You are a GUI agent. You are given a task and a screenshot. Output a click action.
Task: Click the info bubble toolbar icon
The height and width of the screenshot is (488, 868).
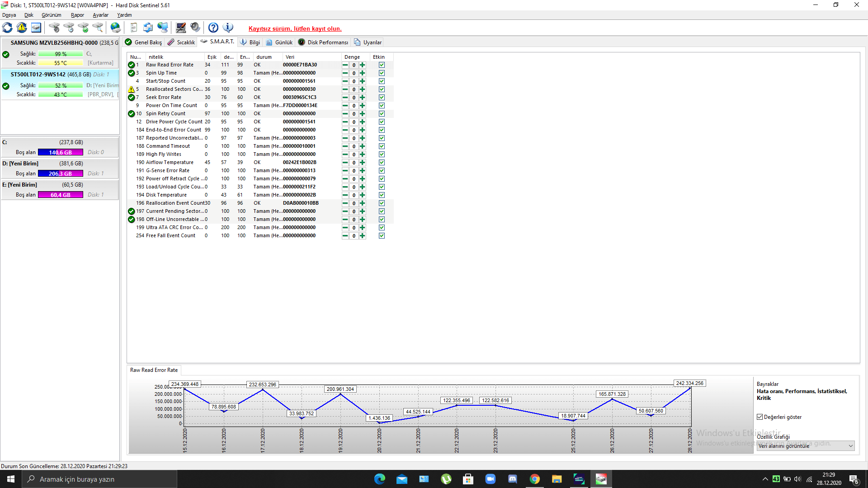[x=228, y=28]
